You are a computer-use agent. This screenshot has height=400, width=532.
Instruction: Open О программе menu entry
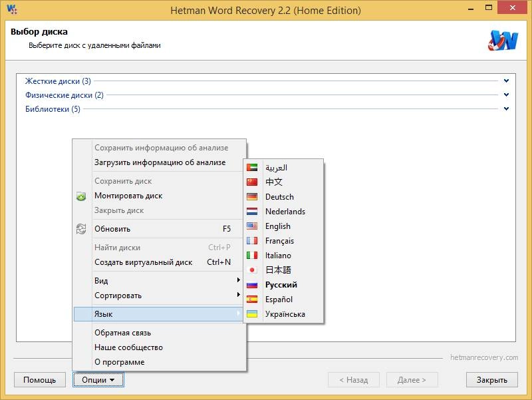(158, 362)
